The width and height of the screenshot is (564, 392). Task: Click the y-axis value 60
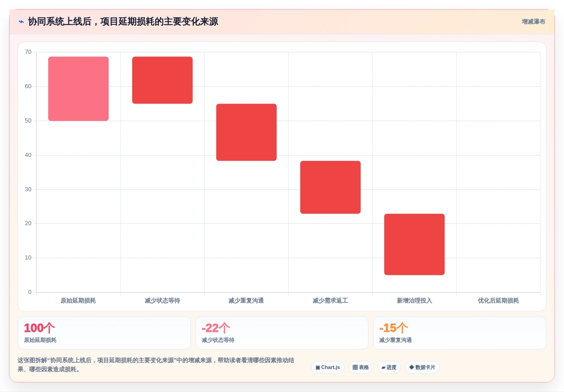(28, 86)
